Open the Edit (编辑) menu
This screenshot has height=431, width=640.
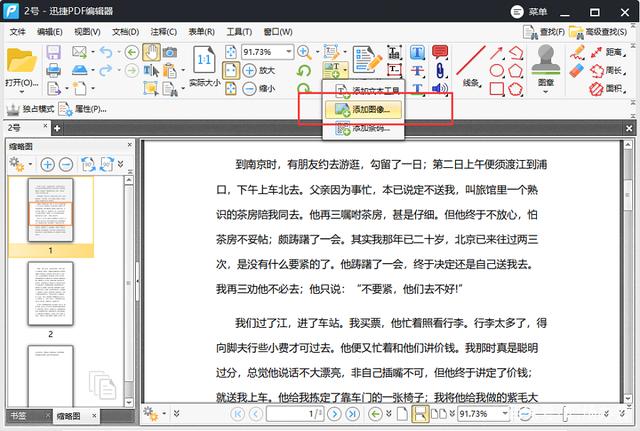(49, 31)
